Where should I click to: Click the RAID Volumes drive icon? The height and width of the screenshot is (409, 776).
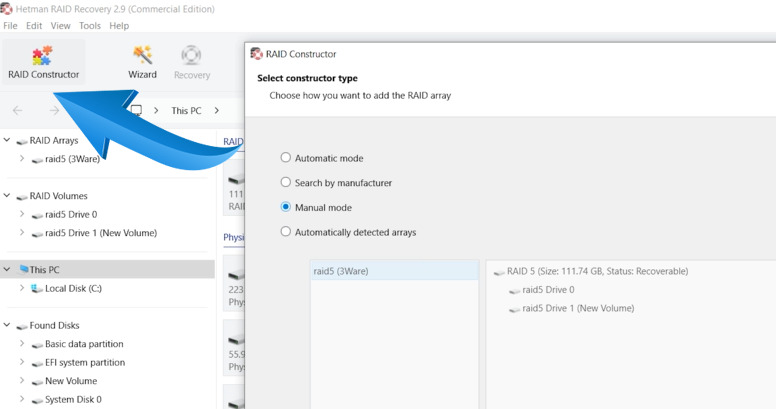(x=21, y=197)
